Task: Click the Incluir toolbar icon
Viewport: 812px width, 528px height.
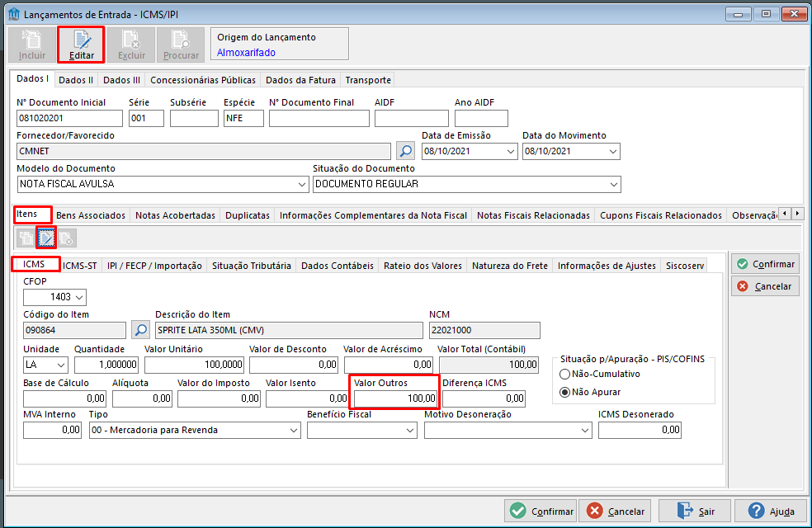Action: click(x=32, y=45)
